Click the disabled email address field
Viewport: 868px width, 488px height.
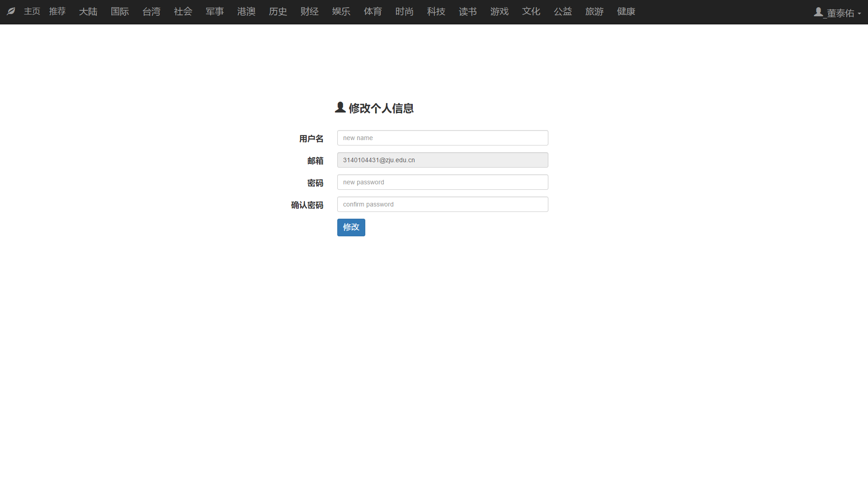pyautogui.click(x=443, y=160)
